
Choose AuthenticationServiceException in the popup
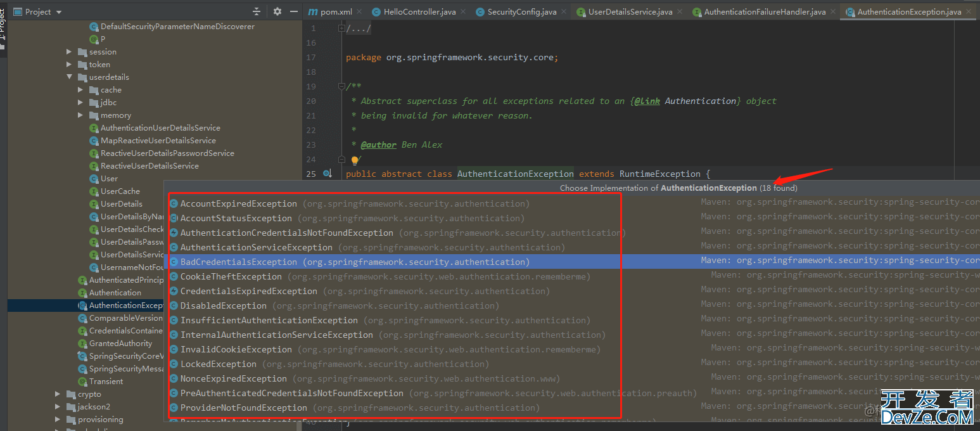click(571, 248)
